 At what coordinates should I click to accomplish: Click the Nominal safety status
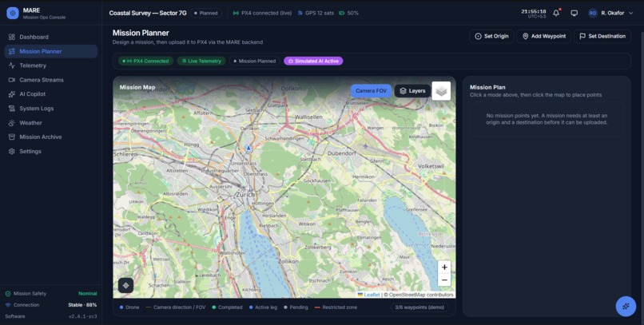pos(88,294)
